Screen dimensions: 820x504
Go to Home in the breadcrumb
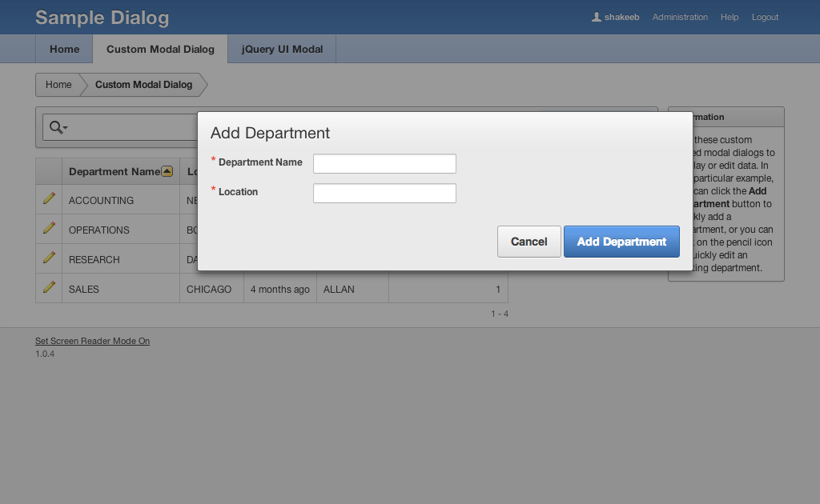[58, 85]
